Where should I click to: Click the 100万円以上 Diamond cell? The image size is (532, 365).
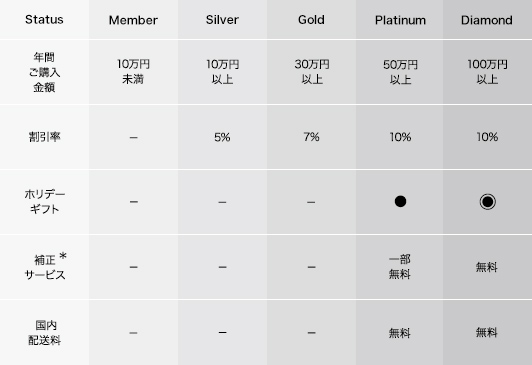488,72
